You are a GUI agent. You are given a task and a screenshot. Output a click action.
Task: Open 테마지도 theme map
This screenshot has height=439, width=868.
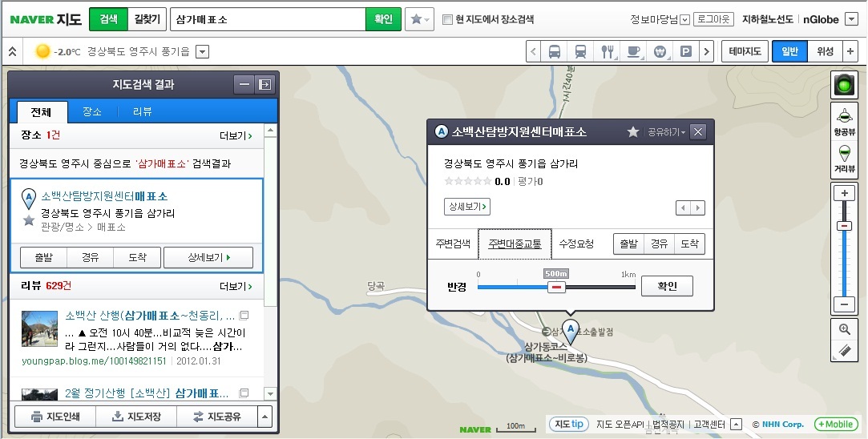[x=745, y=51]
